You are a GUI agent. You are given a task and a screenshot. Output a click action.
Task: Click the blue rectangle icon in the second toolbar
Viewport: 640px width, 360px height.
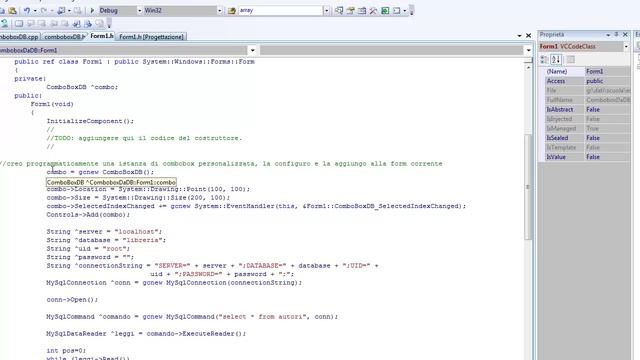[19, 24]
